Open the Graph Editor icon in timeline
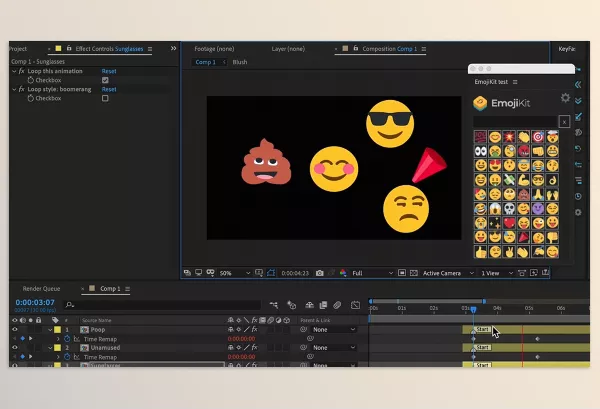Image resolution: width=600 pixels, height=409 pixels. [355, 305]
